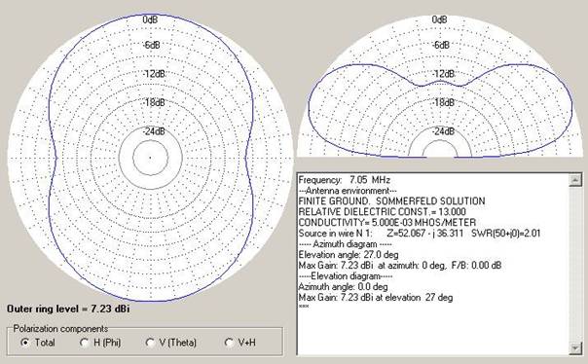The width and height of the screenshot is (588, 364).
Task: Click the Elevation angle 27.0 deg line
Action: click(349, 255)
